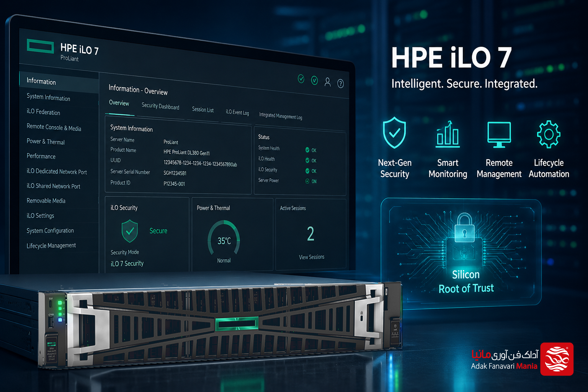Click the Server Power ON indicator icon

[x=307, y=181]
